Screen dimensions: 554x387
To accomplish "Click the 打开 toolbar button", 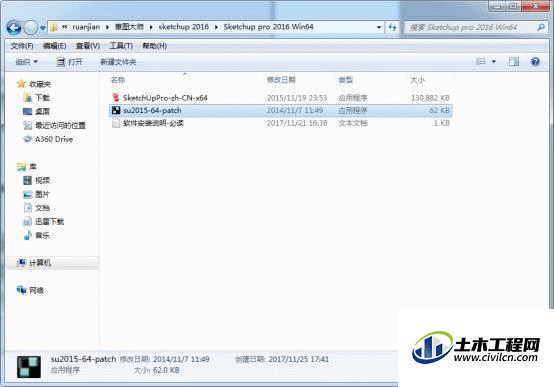I will click(70, 62).
